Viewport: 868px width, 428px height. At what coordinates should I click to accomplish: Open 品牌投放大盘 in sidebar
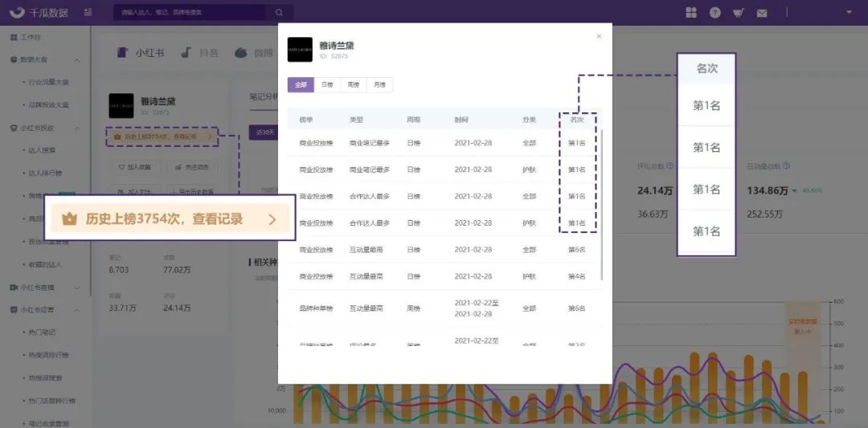(49, 104)
